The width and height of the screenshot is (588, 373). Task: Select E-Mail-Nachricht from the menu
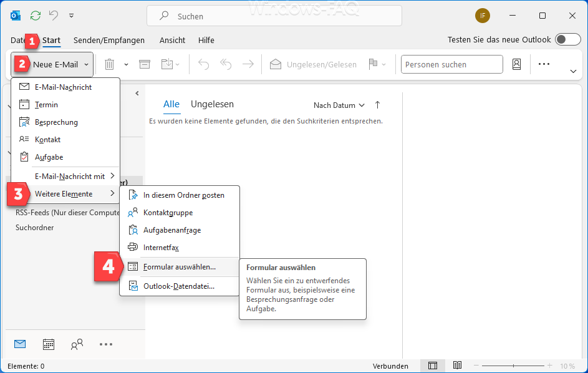pyautogui.click(x=65, y=87)
